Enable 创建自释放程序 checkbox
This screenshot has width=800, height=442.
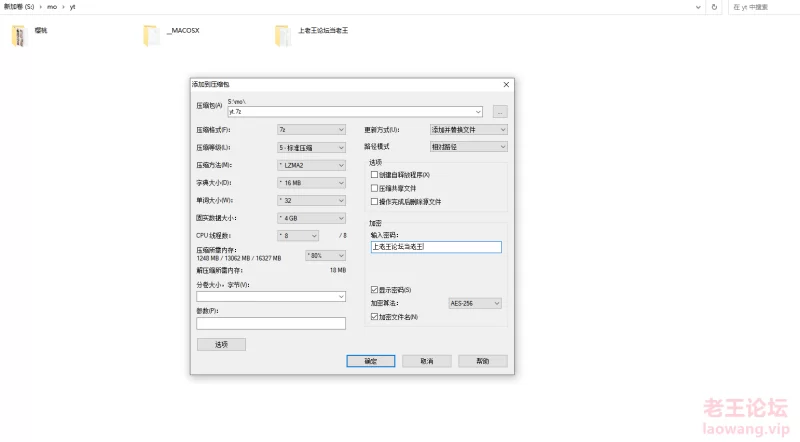(x=374, y=174)
